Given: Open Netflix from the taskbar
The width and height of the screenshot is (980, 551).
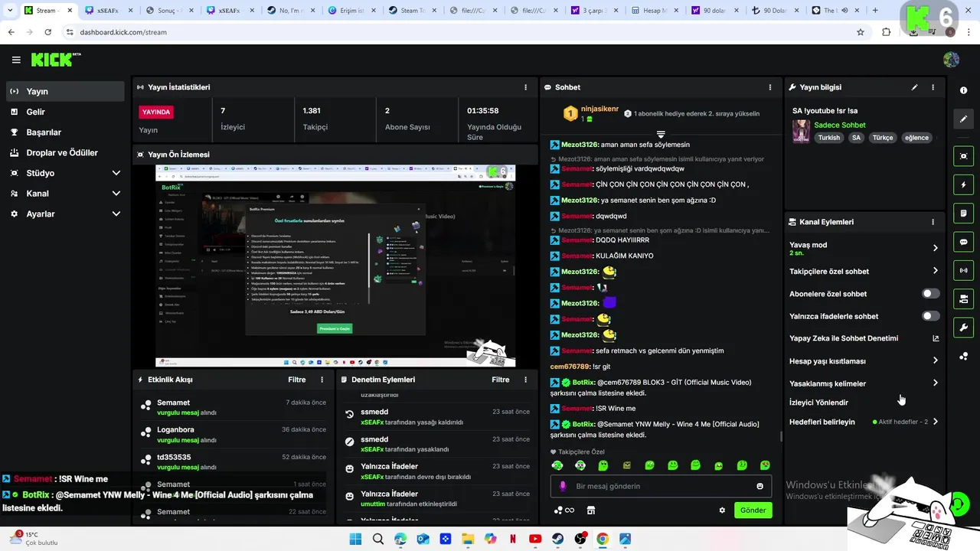Looking at the screenshot, I should point(512,539).
